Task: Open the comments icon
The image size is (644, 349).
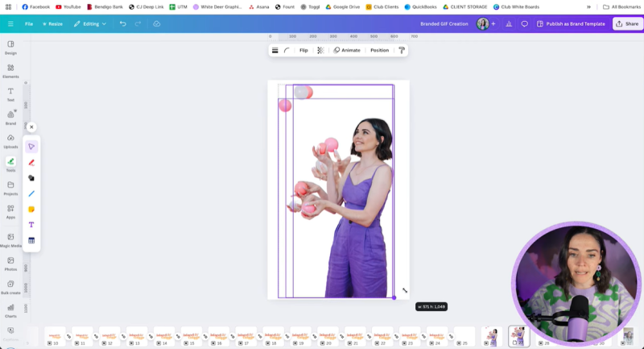Action: pos(525,24)
